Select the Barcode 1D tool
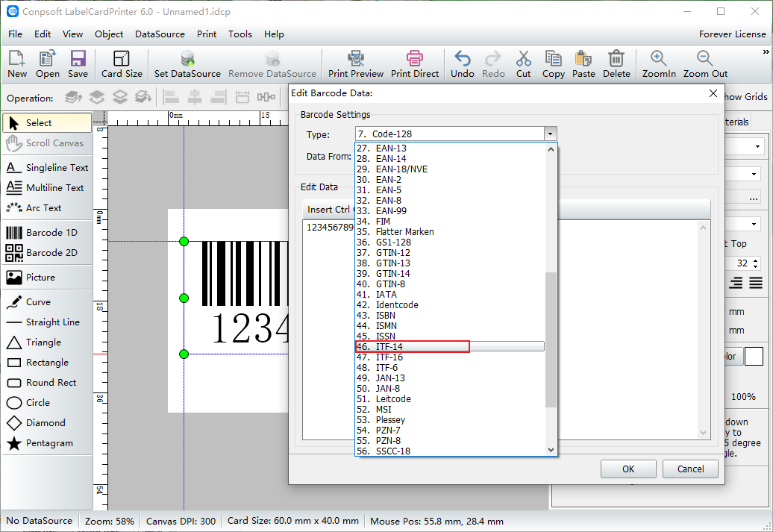773x532 pixels. (47, 233)
